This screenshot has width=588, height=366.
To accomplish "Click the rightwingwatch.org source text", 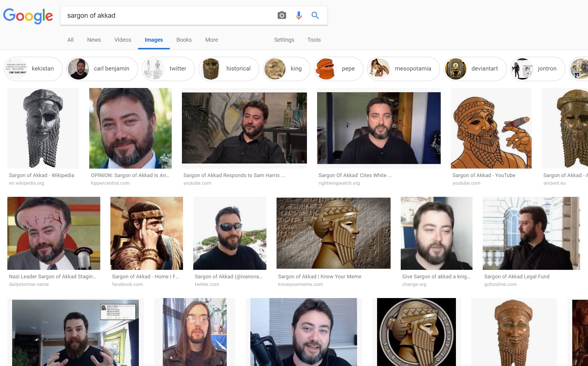I will click(x=339, y=183).
